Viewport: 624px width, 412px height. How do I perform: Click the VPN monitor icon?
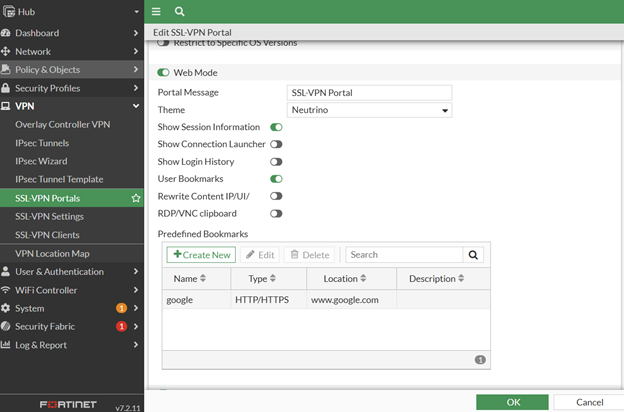tap(6, 106)
